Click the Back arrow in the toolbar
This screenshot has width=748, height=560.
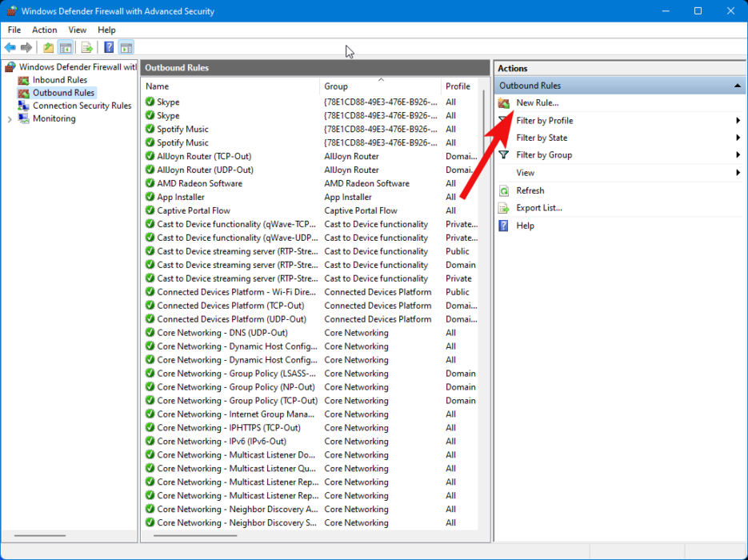point(10,48)
